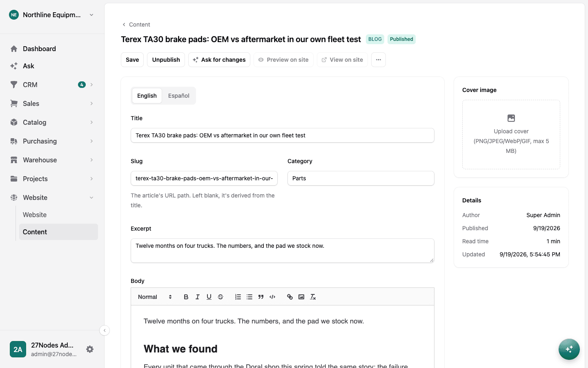Collapse the sidebar with the round arrow button
This screenshot has height=368, width=588.
pos(105,330)
